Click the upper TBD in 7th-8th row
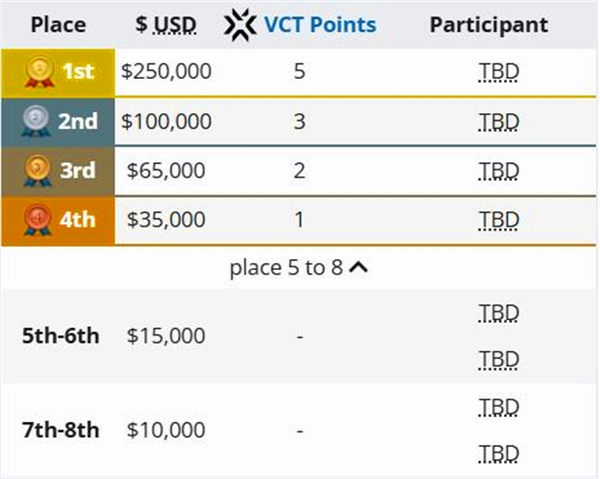 coord(498,407)
